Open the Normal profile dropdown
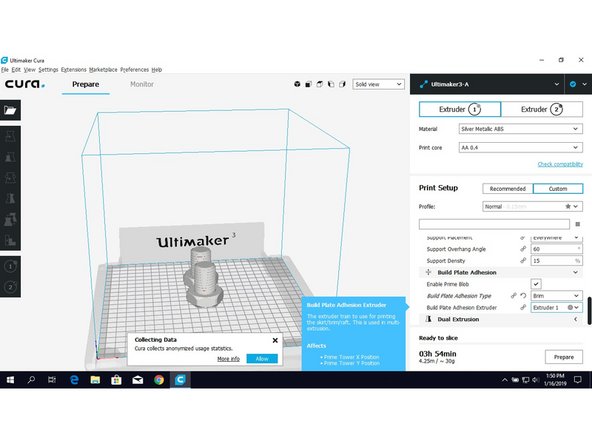592x444 pixels. coord(532,207)
